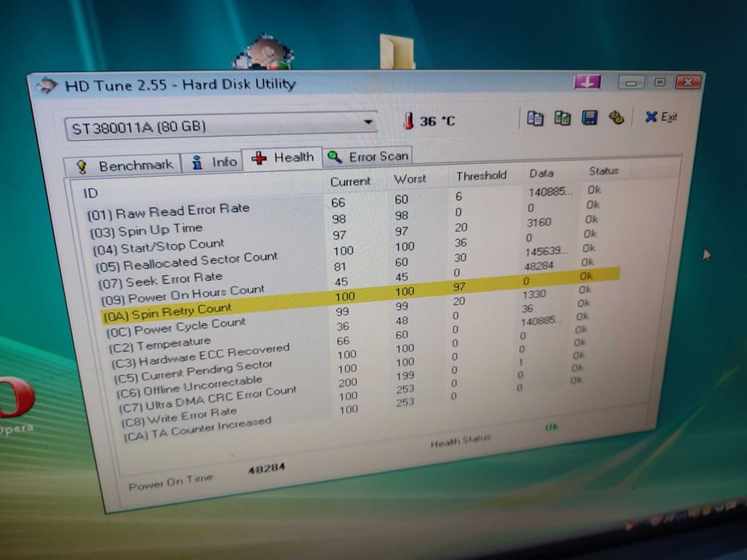Click the thermometer temperature icon
This screenshot has width=747, height=560.
click(x=408, y=121)
